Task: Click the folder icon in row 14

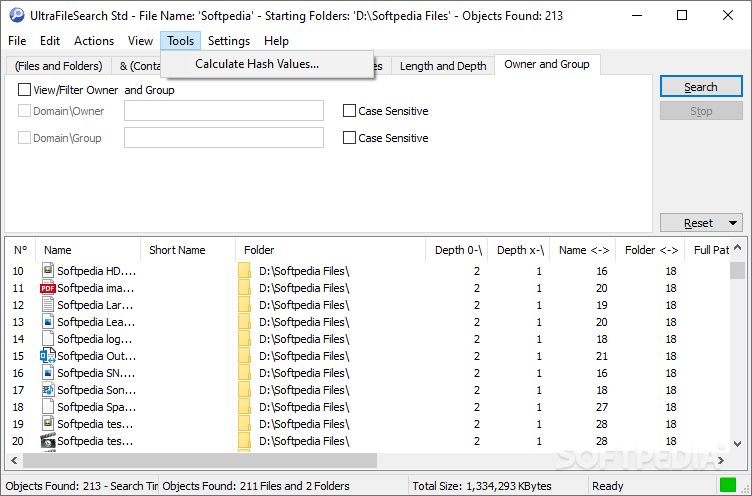Action: (x=244, y=339)
